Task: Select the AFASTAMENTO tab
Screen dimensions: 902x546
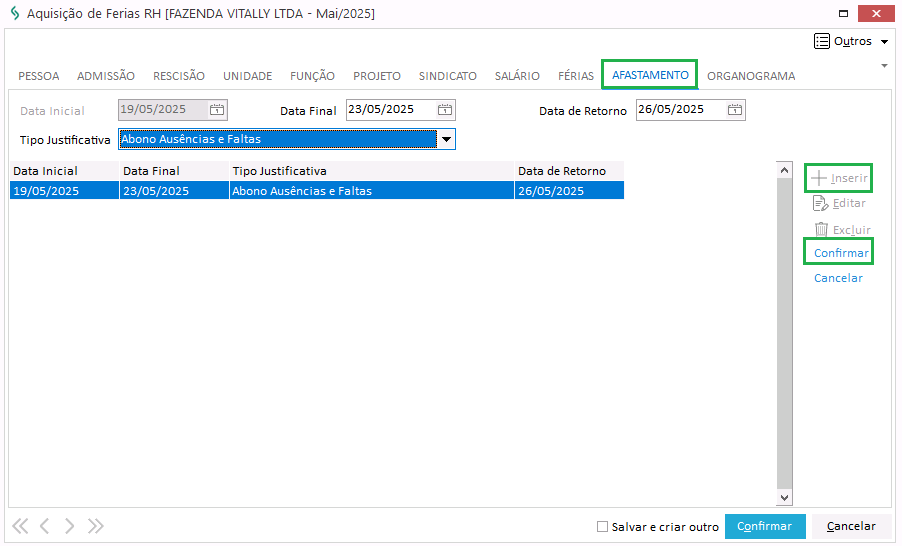Action: (650, 75)
